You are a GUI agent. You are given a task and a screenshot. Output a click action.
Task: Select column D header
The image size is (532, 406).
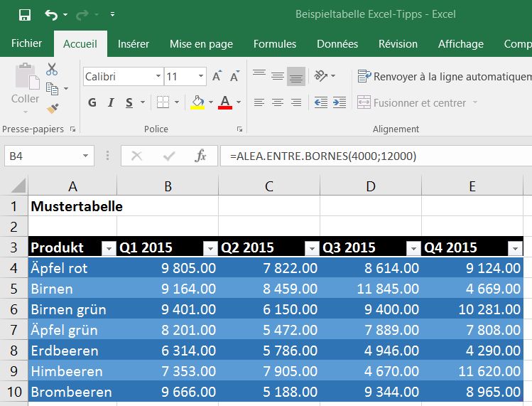pos(371,186)
